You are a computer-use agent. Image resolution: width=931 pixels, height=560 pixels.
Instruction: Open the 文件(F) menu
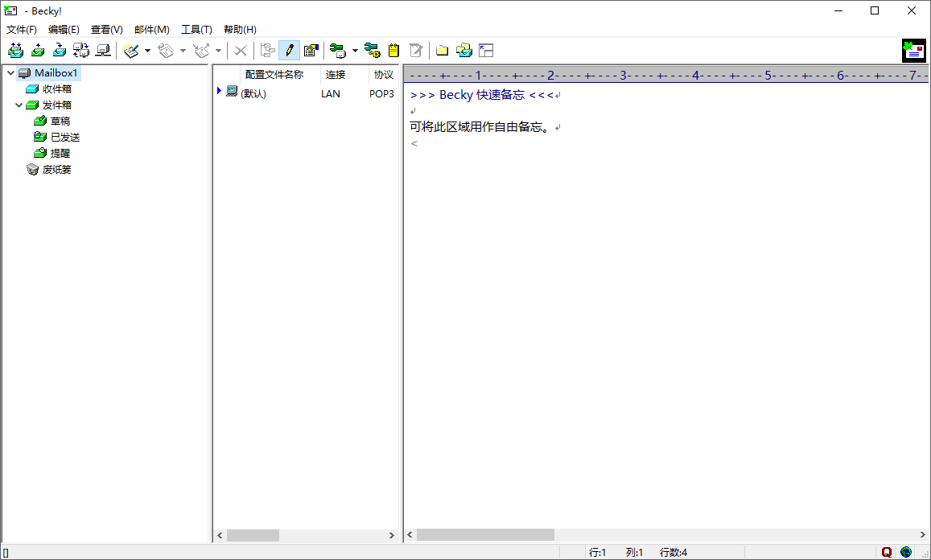point(22,29)
